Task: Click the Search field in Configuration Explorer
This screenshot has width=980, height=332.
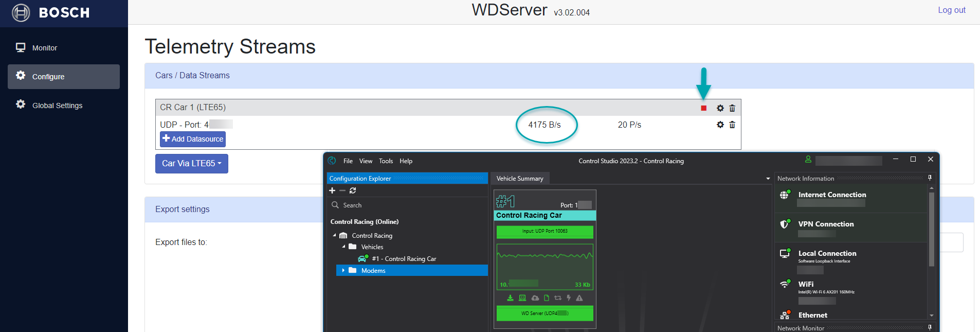Action: point(407,205)
